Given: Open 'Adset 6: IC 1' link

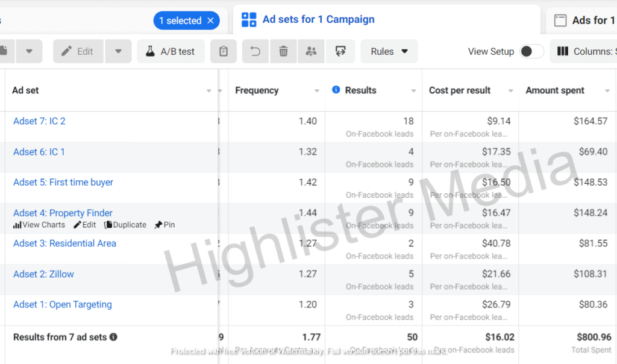Looking at the screenshot, I should pos(39,152).
